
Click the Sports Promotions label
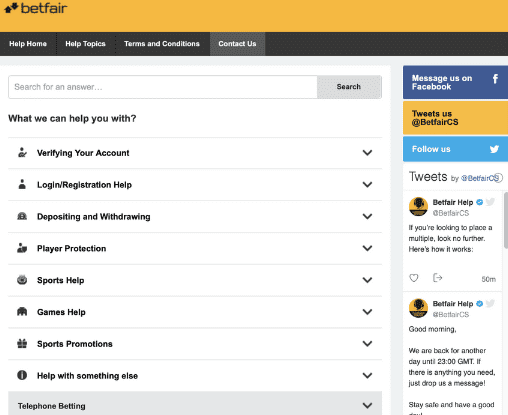[75, 344]
